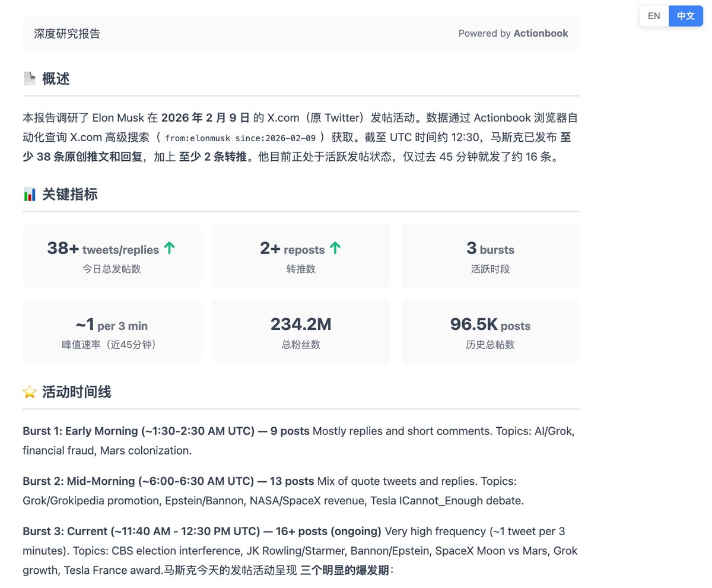Click the 活动时间线 section heading
712x588 pixels.
point(77,392)
